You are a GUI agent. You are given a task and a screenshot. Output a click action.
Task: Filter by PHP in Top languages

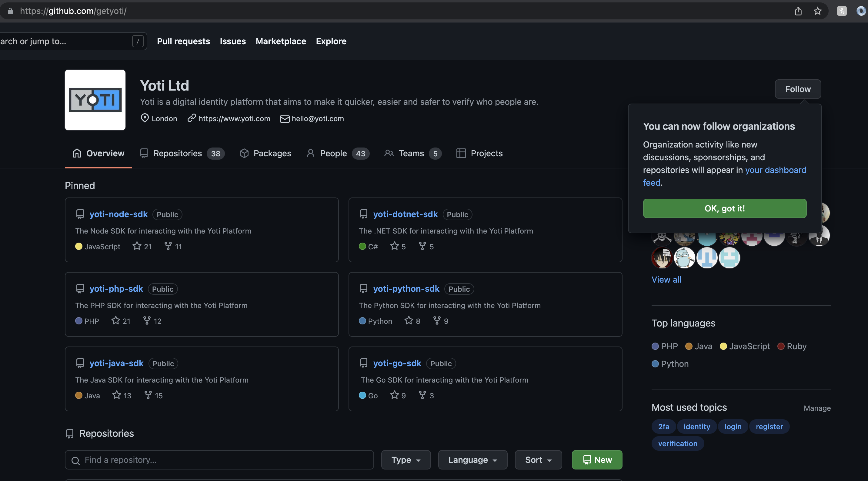pos(664,346)
